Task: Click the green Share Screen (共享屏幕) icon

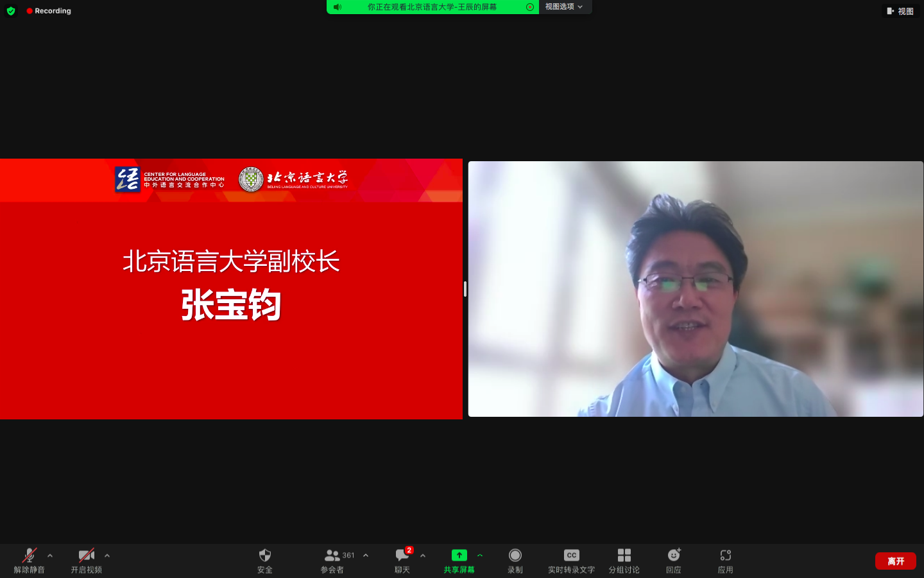Action: (459, 556)
